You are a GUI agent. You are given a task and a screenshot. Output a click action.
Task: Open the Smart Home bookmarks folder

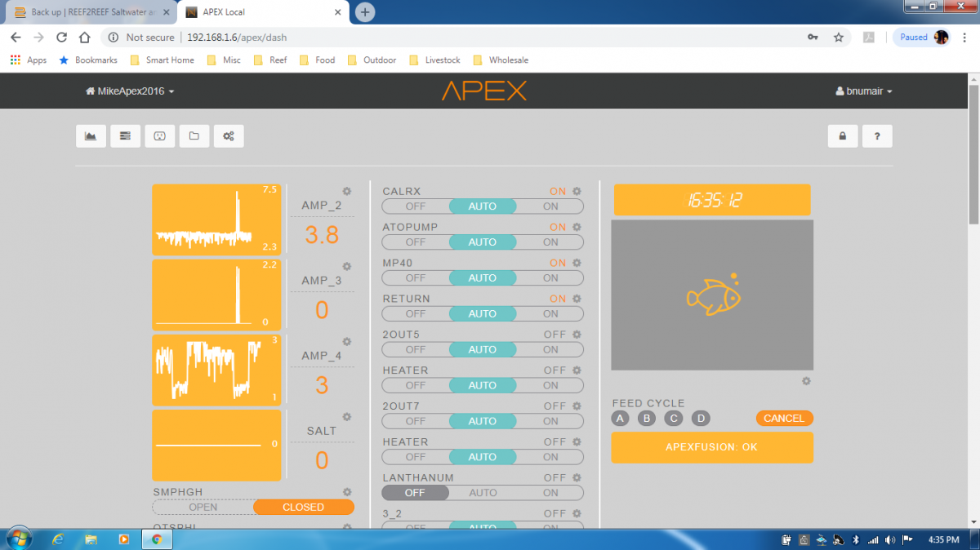click(162, 60)
